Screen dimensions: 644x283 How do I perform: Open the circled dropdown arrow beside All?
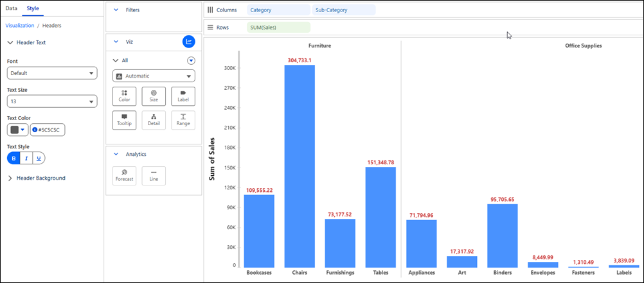pyautogui.click(x=191, y=61)
